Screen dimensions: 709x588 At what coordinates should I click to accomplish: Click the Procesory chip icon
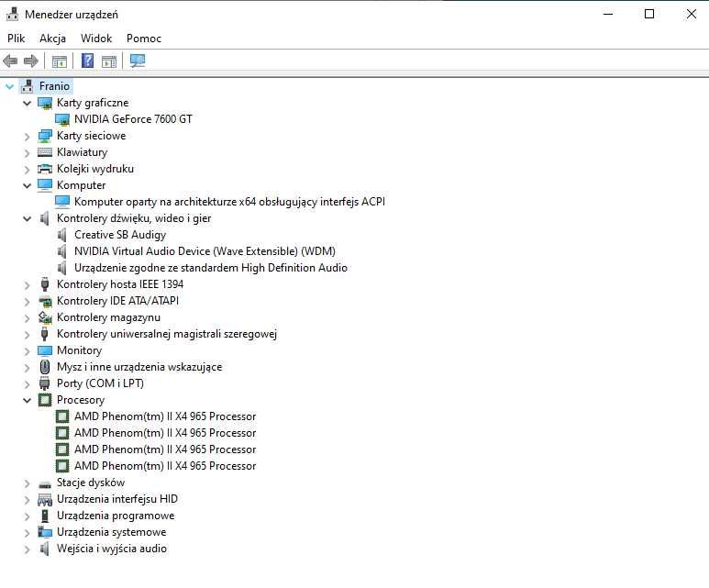click(x=45, y=400)
